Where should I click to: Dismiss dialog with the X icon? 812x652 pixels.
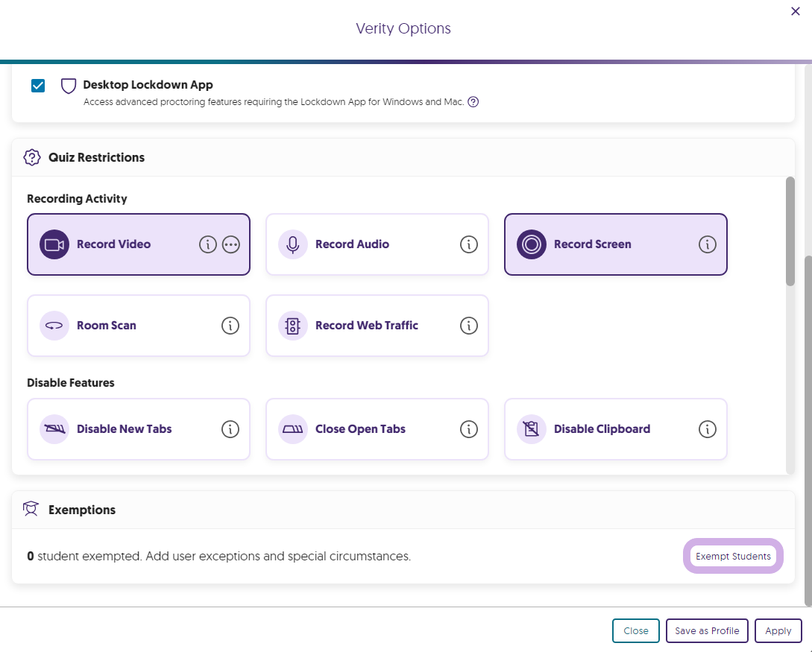tap(796, 11)
